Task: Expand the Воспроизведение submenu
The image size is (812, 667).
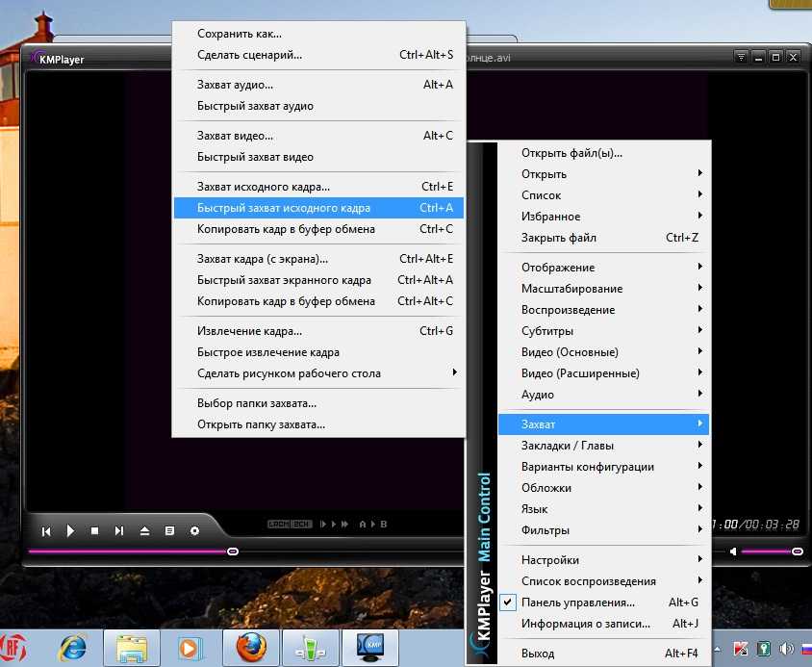Action: (x=604, y=310)
